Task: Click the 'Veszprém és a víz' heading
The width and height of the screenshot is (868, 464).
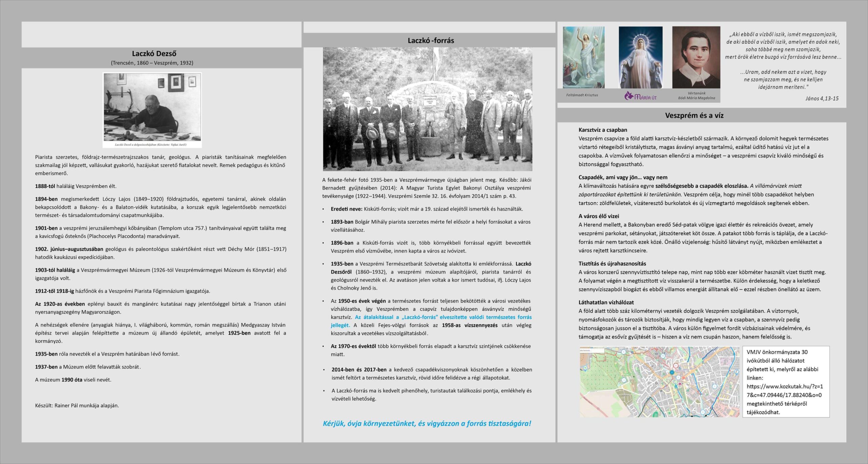Action: pyautogui.click(x=694, y=116)
